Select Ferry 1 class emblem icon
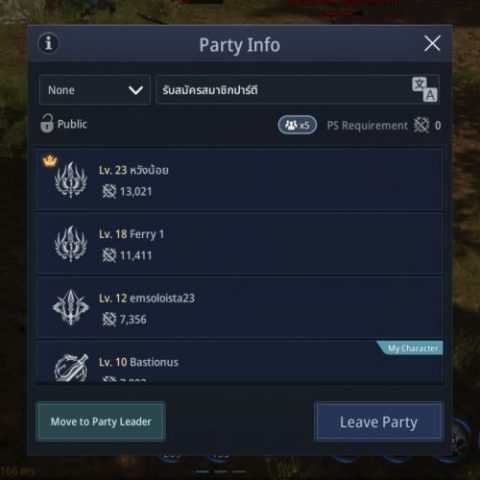This screenshot has height=480, width=480. 71,244
